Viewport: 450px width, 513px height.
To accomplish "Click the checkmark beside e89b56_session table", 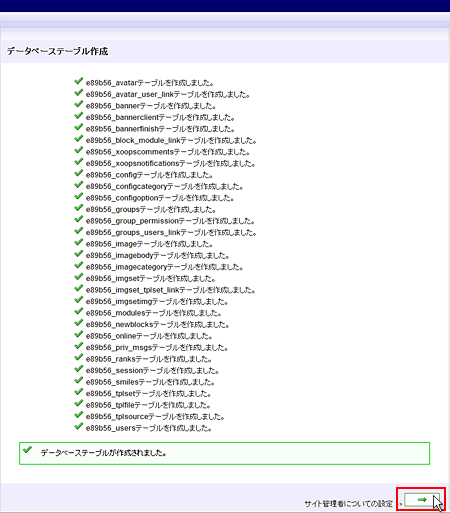I will 79,369.
